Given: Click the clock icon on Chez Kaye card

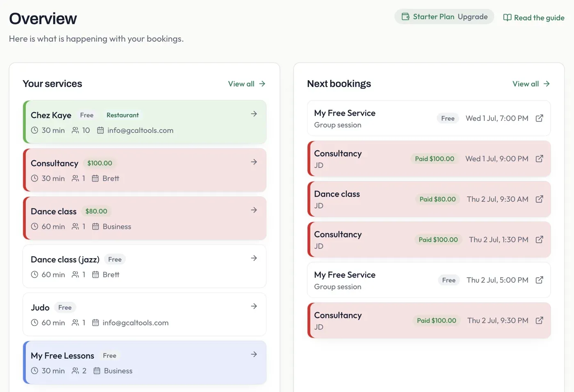Looking at the screenshot, I should [34, 130].
